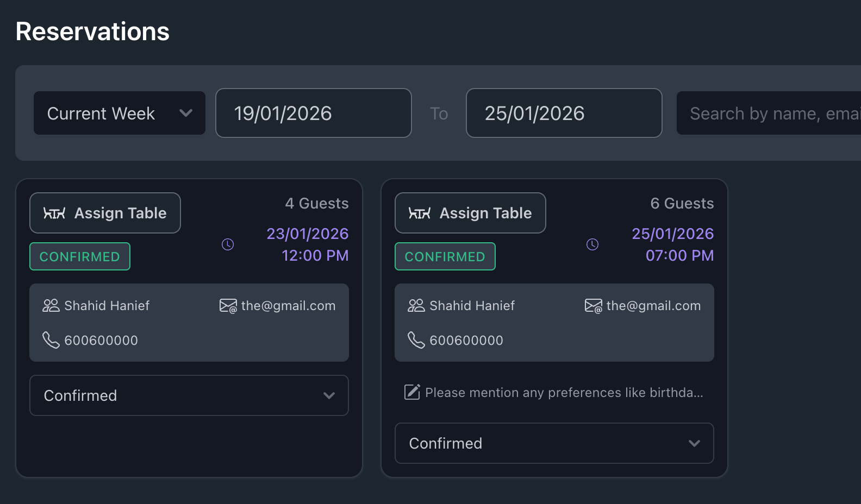Click the start date field 19/01/2026

pos(314,113)
